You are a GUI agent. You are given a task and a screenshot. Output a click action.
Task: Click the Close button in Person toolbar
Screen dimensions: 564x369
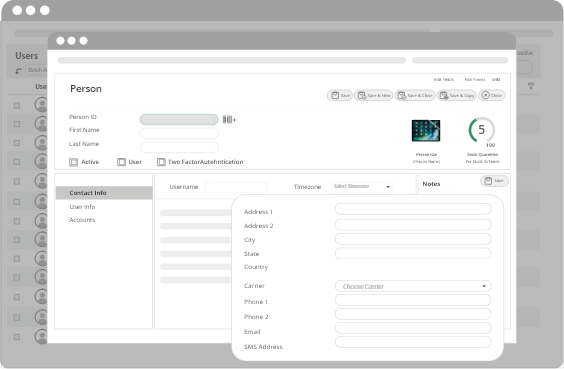(492, 95)
